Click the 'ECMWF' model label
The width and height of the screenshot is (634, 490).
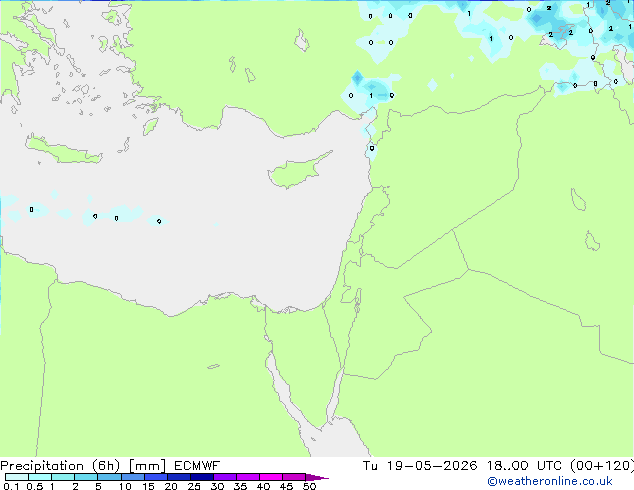(197, 466)
